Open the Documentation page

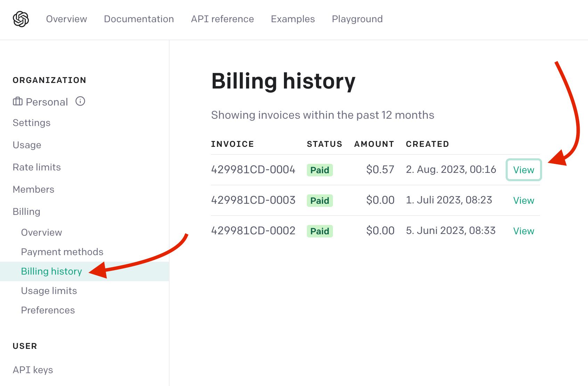coord(139,19)
